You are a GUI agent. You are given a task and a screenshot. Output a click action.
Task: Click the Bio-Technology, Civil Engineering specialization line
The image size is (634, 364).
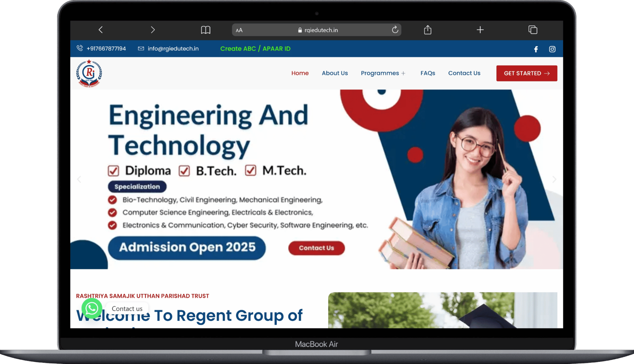[222, 200]
